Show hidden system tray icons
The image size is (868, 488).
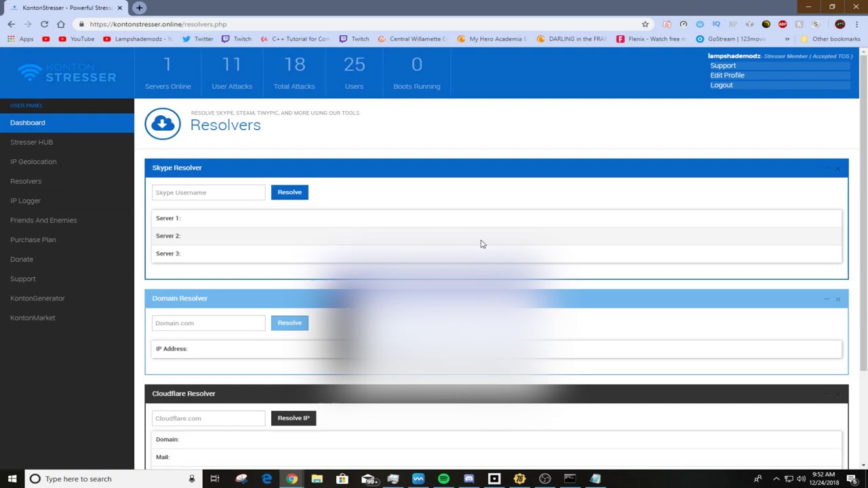click(776, 479)
